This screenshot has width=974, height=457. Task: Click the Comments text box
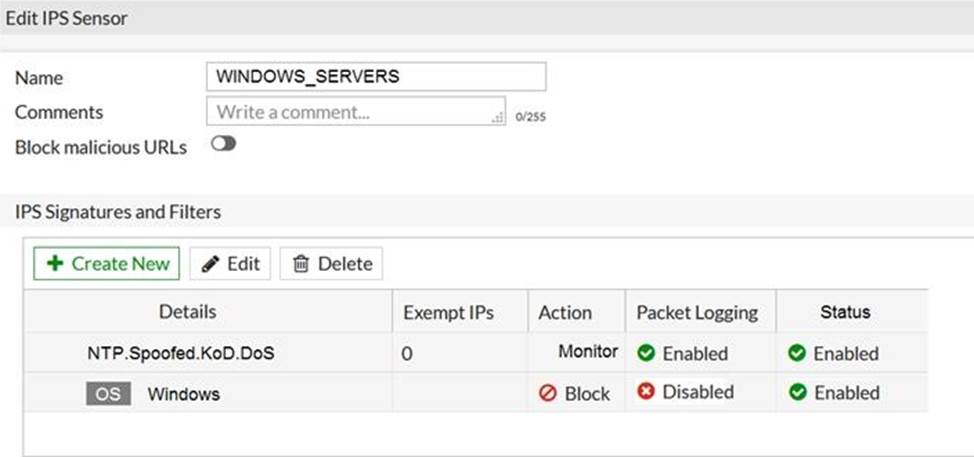tap(350, 111)
